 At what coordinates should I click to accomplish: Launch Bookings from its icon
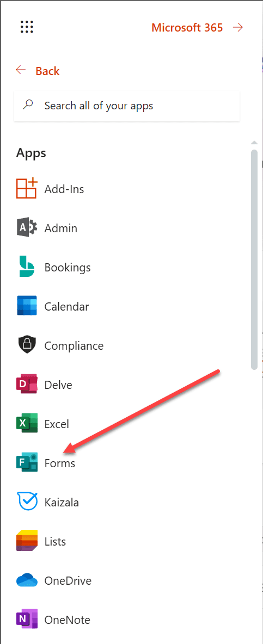(x=27, y=267)
